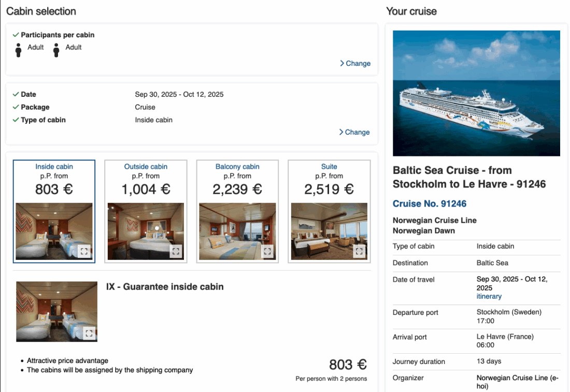This screenshot has height=392, width=570.
Task: Open Cruise No. 91246 link
Action: pyautogui.click(x=430, y=204)
